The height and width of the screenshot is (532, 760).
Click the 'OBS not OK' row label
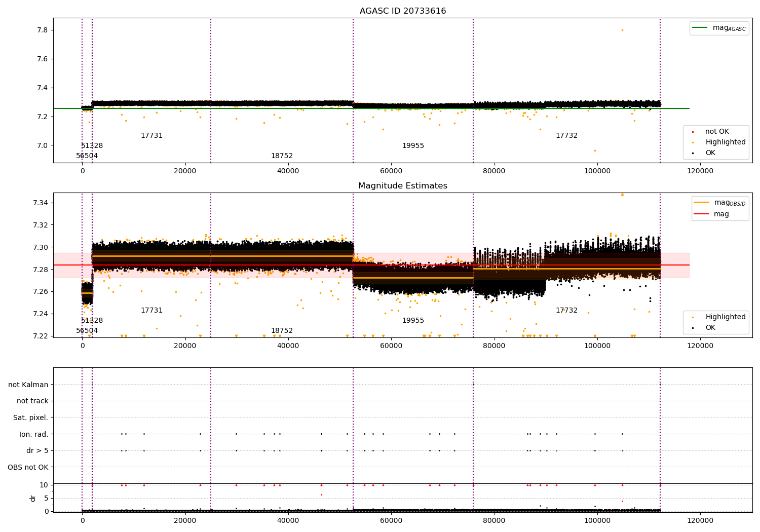[x=28, y=467]
